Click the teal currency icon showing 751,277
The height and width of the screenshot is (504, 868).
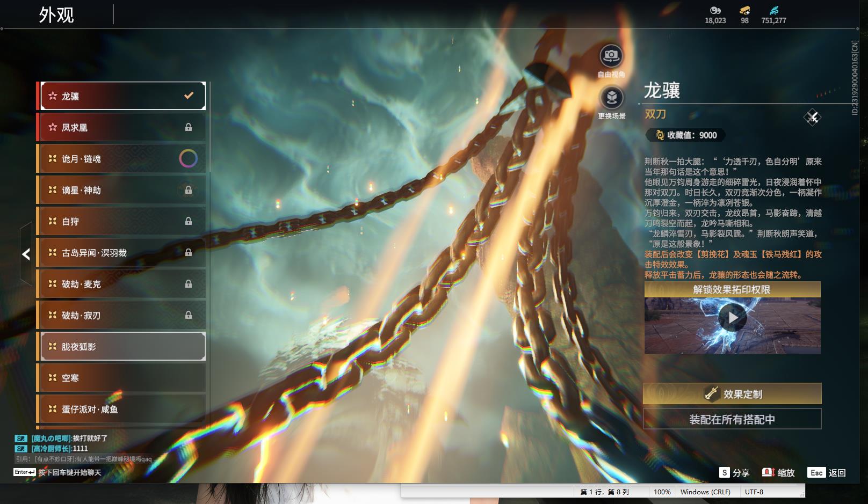773,10
